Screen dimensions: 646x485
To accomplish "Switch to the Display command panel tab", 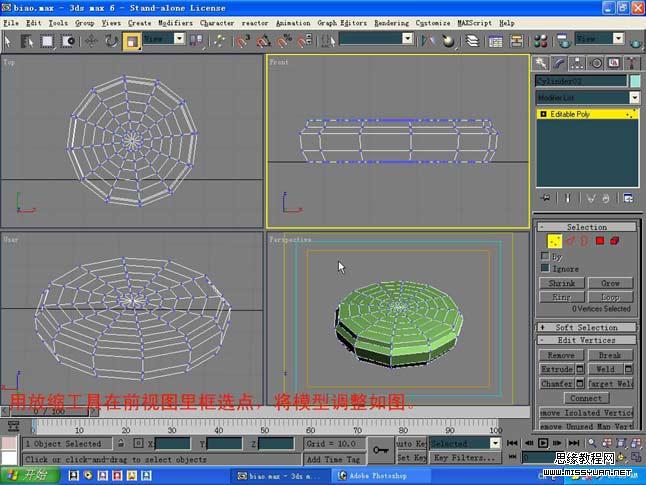I will pos(614,63).
